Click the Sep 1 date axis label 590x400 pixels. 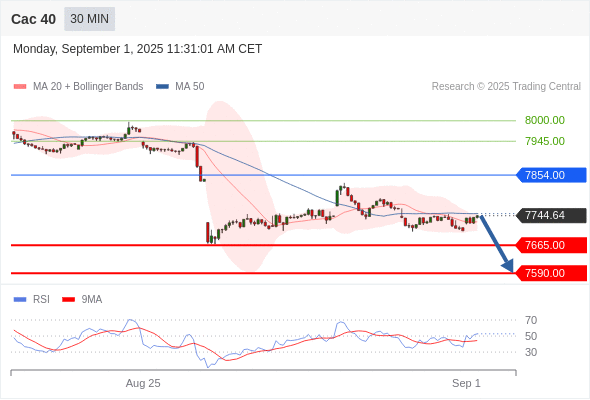click(466, 383)
